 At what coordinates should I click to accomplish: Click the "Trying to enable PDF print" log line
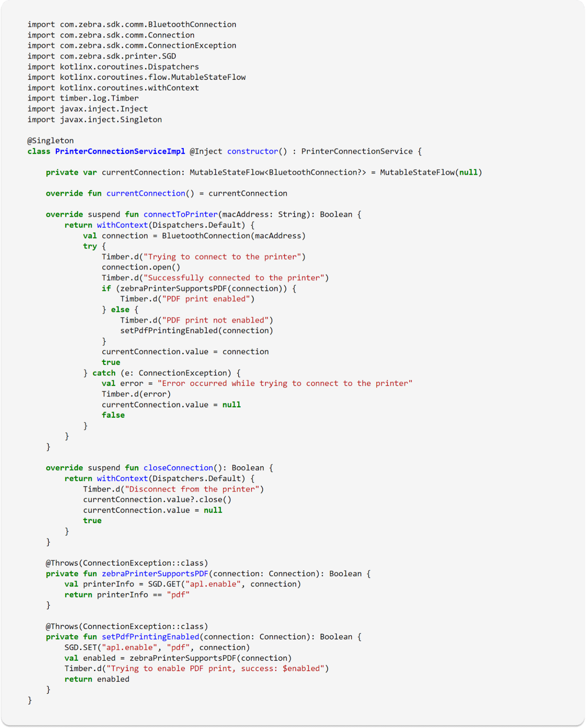[197, 668]
